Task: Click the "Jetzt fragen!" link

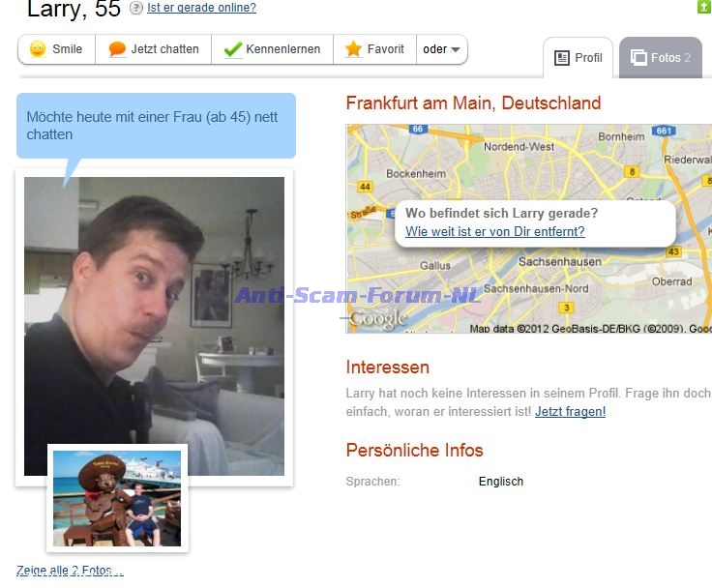Action: click(x=570, y=412)
